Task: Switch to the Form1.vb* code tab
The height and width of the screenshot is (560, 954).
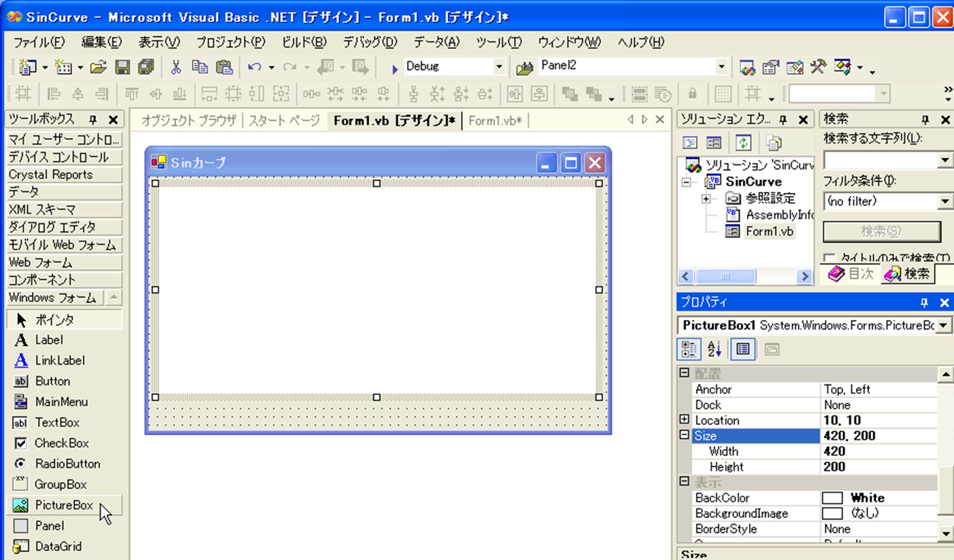Action: tap(495, 121)
